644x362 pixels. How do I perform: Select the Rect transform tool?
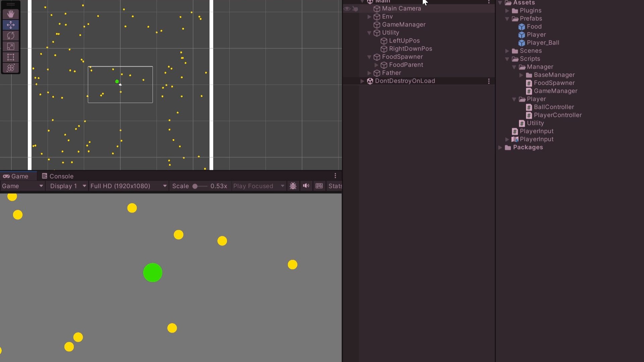click(11, 57)
